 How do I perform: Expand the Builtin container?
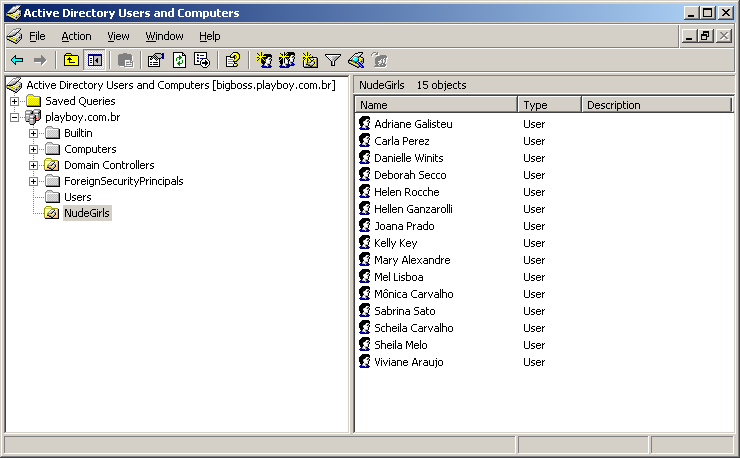click(33, 133)
